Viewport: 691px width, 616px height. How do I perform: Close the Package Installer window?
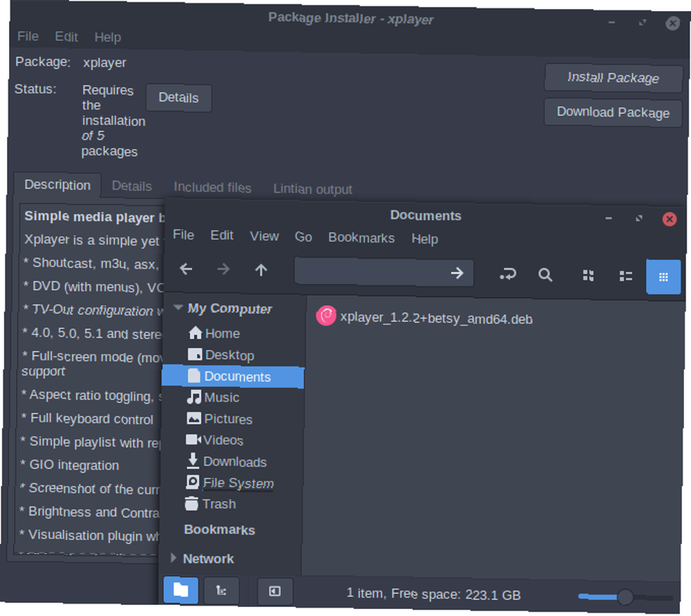pyautogui.click(x=672, y=23)
